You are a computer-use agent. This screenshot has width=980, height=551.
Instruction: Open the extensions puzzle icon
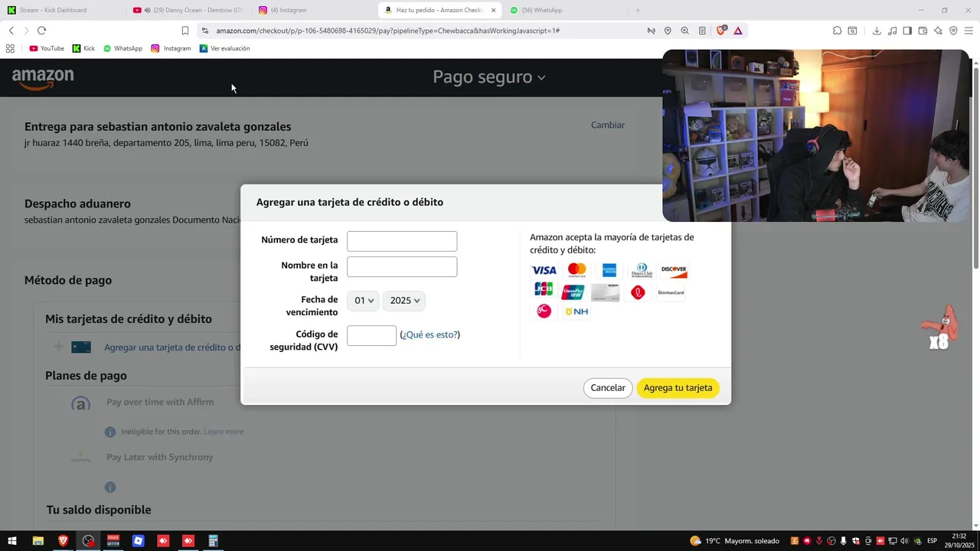(x=837, y=31)
